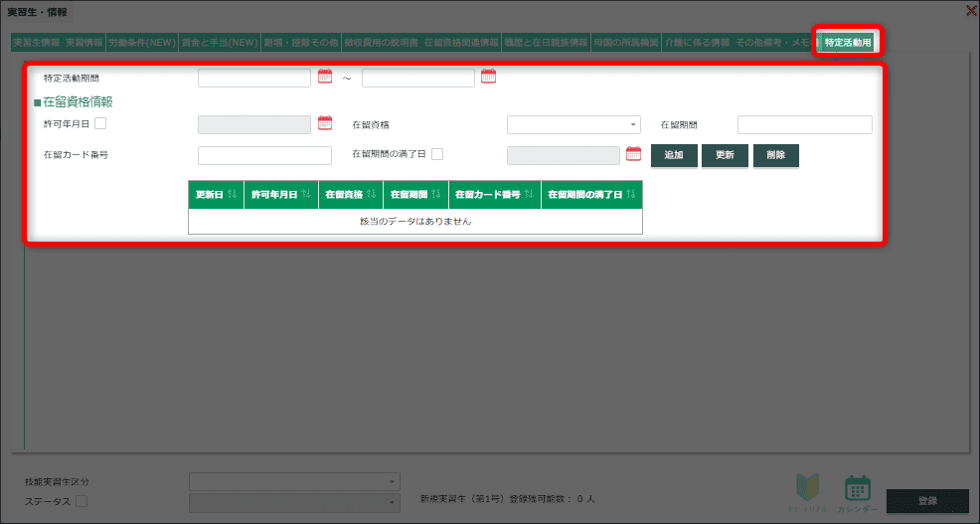This screenshot has width=980, height=524.
Task: Open calendar picker for 特定活動期間 start date
Action: click(x=325, y=77)
